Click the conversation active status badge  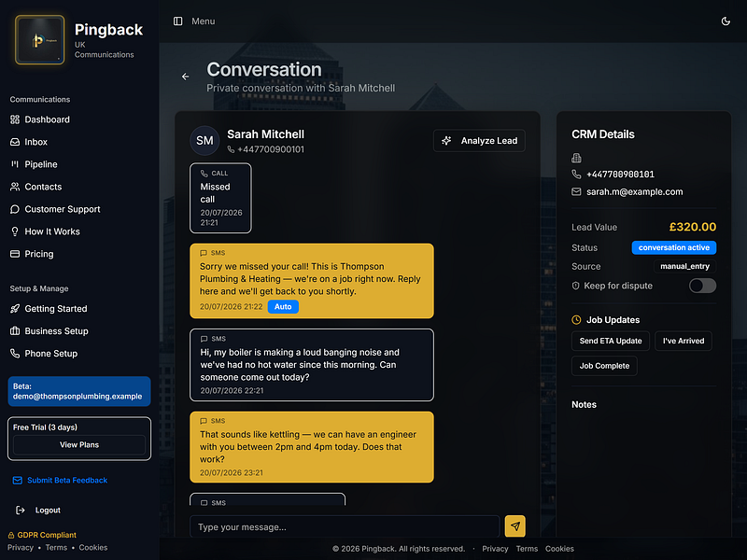pyautogui.click(x=673, y=247)
